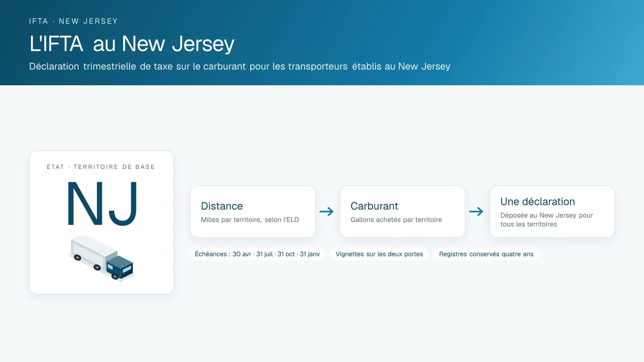Click the text Déposée au New Jersey pour tous les territoires

pos(547,220)
